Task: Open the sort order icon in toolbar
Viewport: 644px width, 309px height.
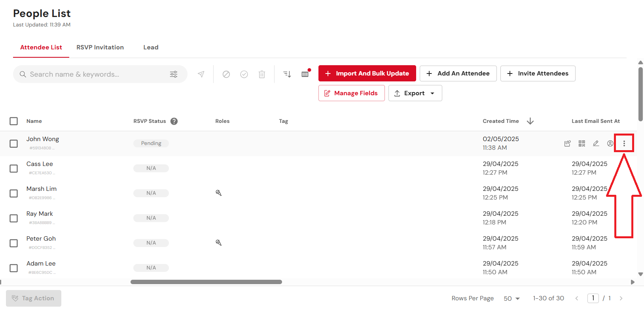Action: coord(287,74)
